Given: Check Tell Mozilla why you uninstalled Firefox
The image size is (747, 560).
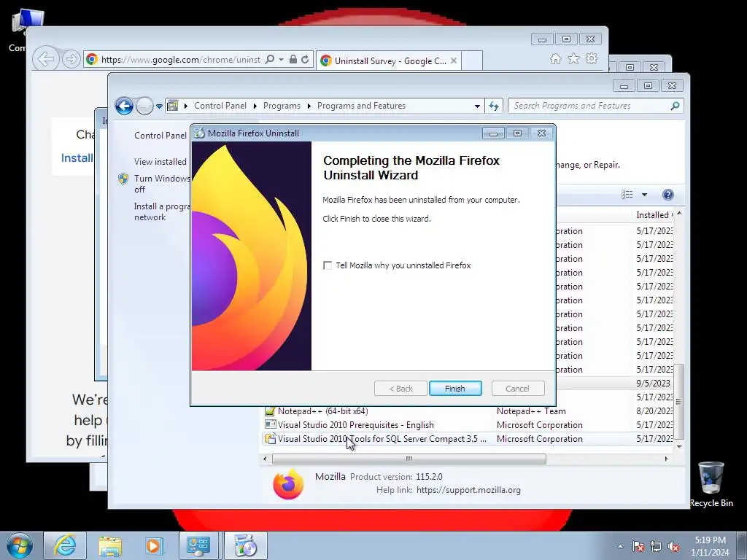Looking at the screenshot, I should pyautogui.click(x=328, y=265).
